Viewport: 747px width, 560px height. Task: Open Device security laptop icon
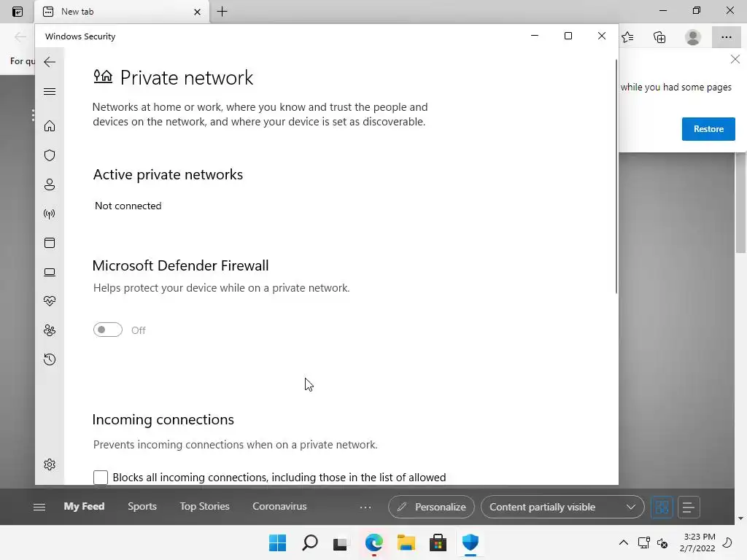click(x=50, y=272)
